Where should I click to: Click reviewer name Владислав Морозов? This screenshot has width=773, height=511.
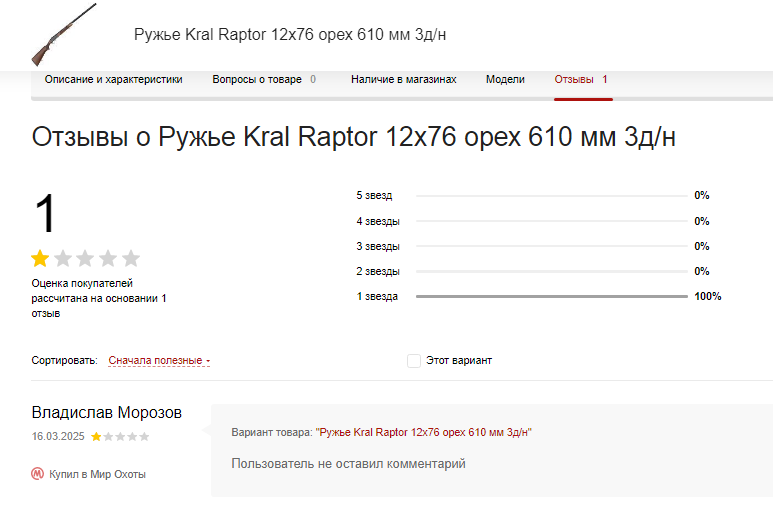(107, 413)
